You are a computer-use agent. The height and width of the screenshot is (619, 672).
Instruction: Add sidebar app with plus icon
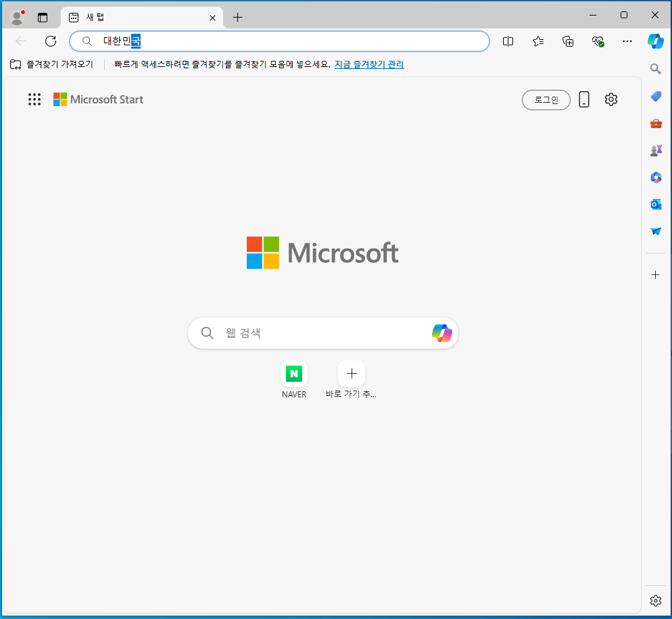tap(655, 274)
